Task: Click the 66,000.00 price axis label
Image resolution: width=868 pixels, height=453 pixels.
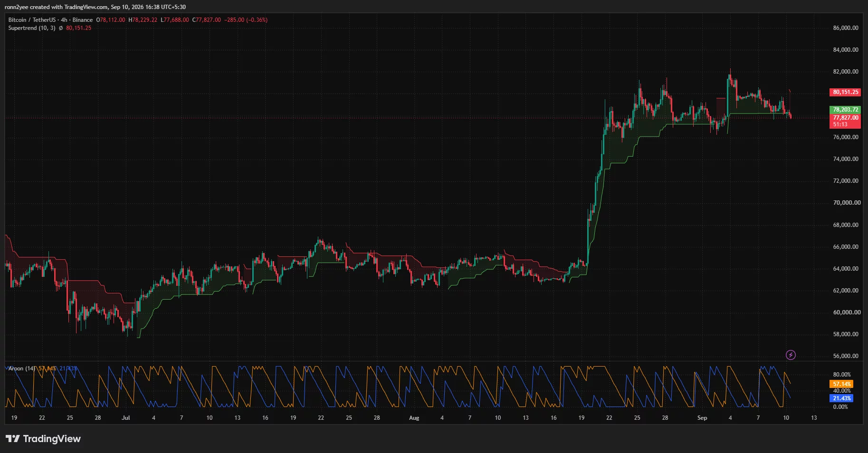Action: [846, 247]
